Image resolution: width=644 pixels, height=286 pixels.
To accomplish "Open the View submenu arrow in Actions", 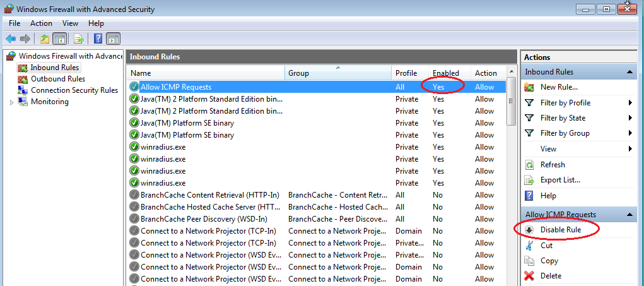I will click(x=631, y=149).
